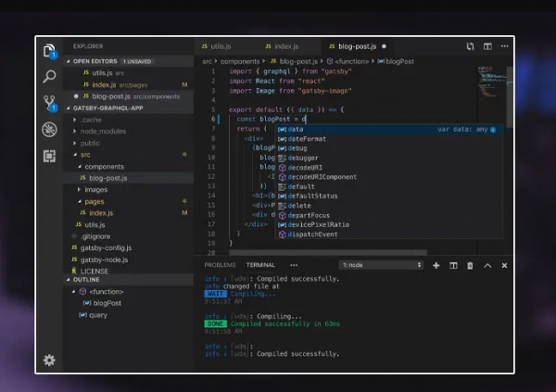
Task: Open the Extensions view in activity bar
Action: [49, 156]
